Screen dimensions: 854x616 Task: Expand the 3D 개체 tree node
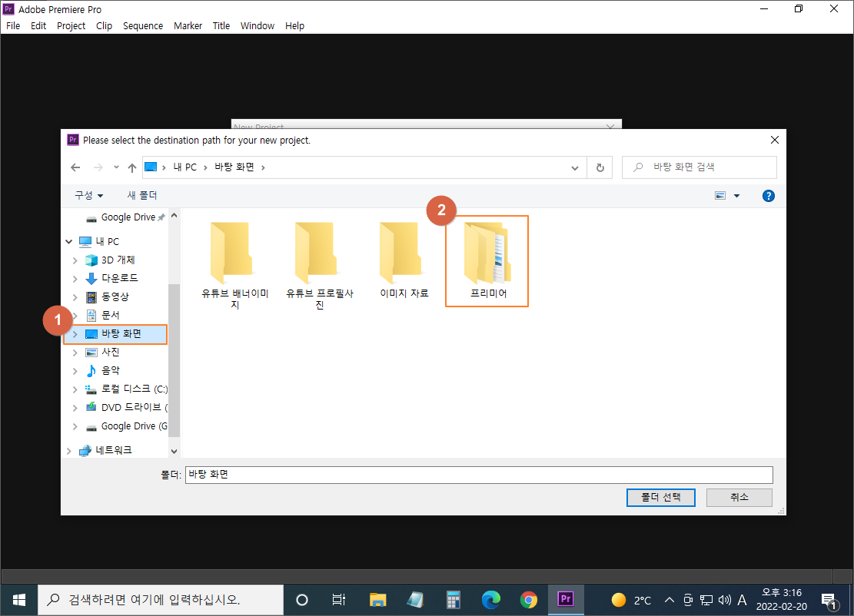(x=75, y=260)
